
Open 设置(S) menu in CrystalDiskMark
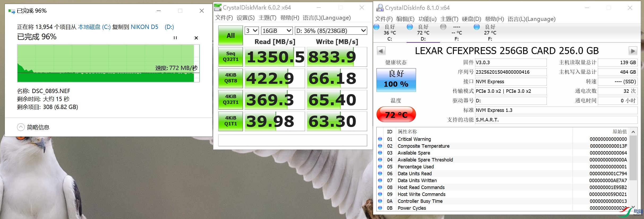coord(245,18)
